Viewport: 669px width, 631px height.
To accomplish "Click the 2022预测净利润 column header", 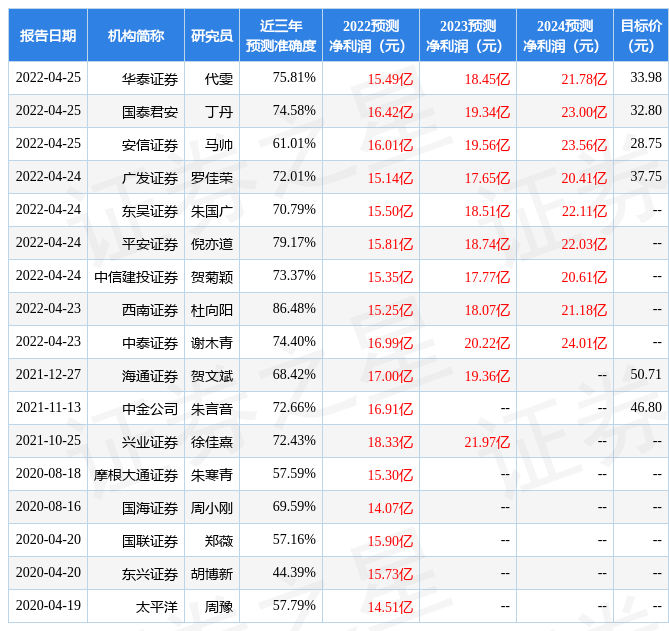I will [371, 35].
